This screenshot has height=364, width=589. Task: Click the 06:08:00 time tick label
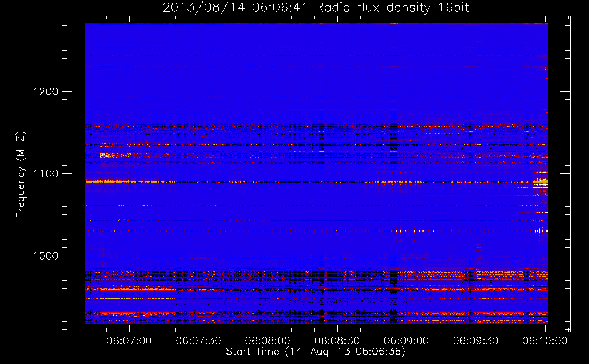(x=268, y=341)
